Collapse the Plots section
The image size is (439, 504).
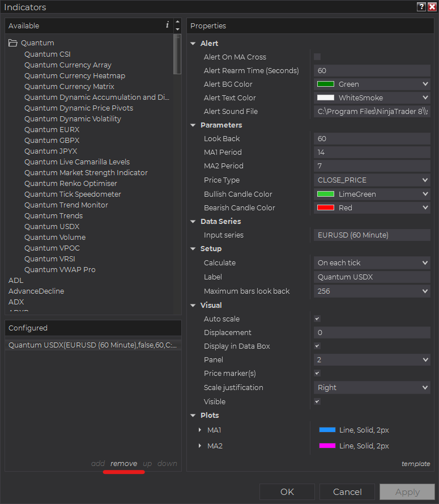pyautogui.click(x=193, y=416)
